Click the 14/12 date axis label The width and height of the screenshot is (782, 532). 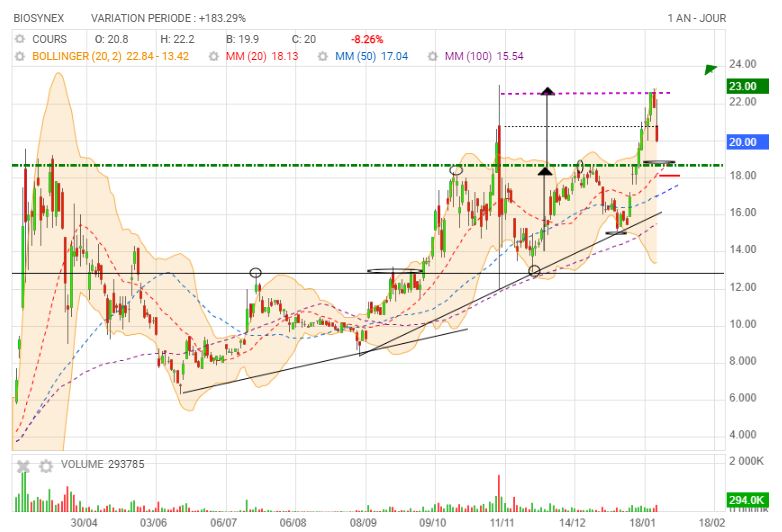coord(572,523)
